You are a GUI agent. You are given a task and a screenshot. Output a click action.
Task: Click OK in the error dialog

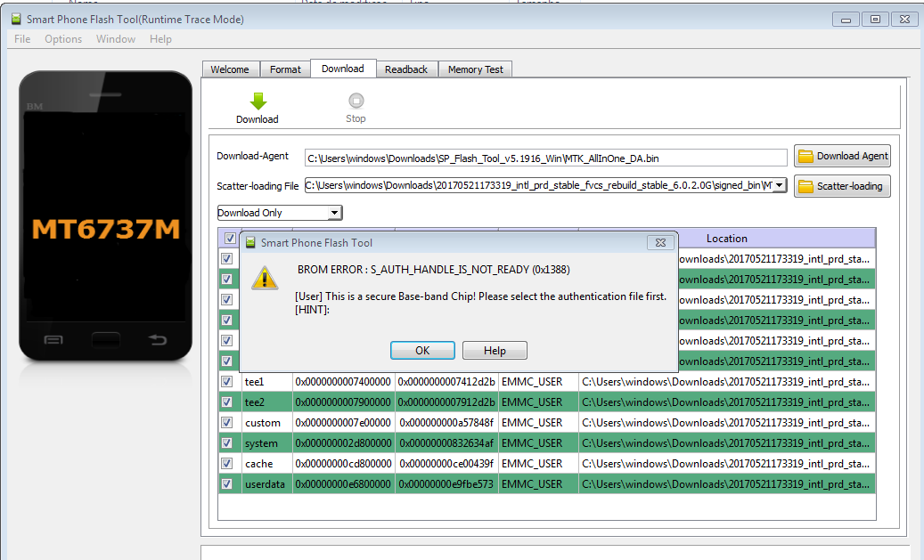pyautogui.click(x=422, y=351)
